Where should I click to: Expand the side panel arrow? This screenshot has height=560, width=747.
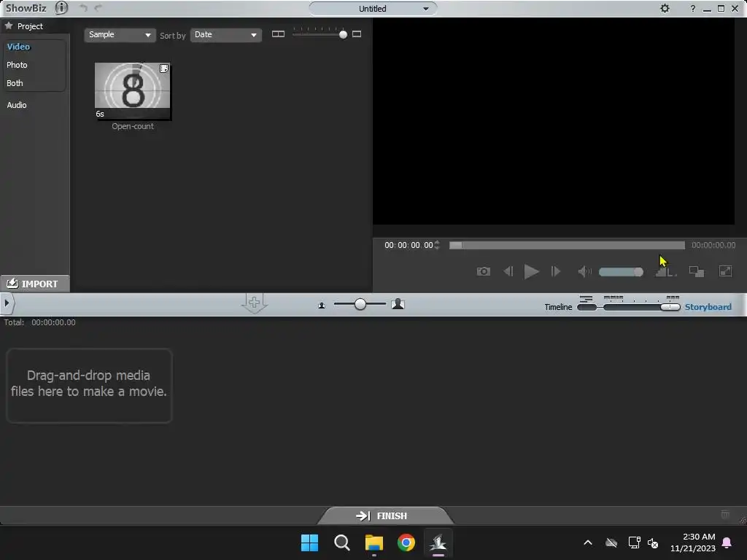pyautogui.click(x=7, y=303)
